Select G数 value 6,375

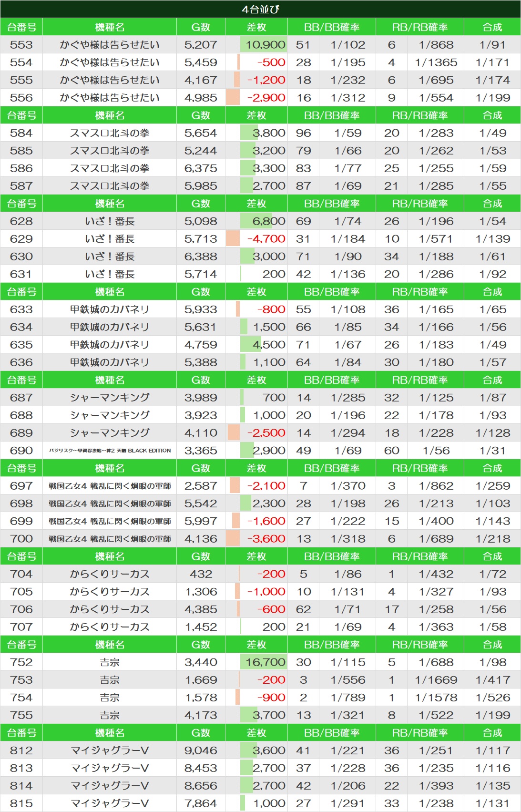click(201, 168)
